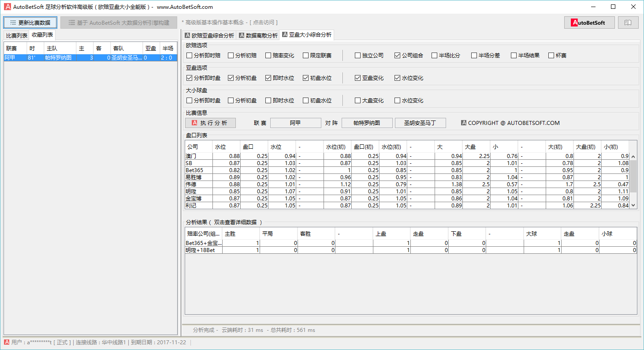Select 亚盘大小综合分析 tab
The image size is (644, 350).
307,35
